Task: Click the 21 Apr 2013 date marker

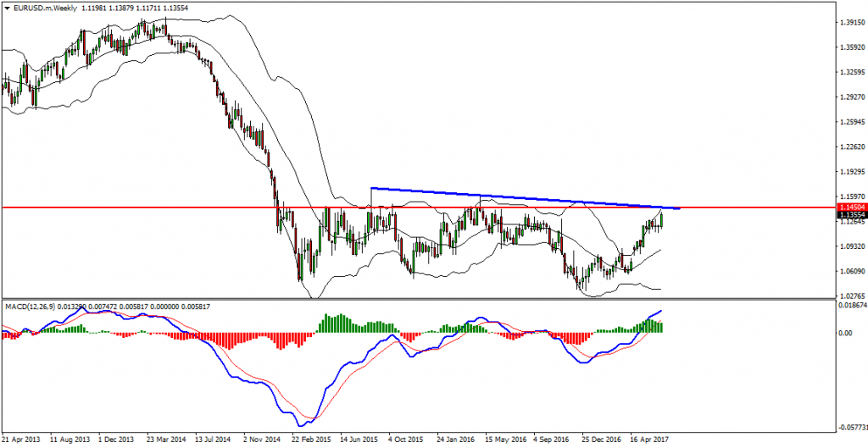Action: 23,440
